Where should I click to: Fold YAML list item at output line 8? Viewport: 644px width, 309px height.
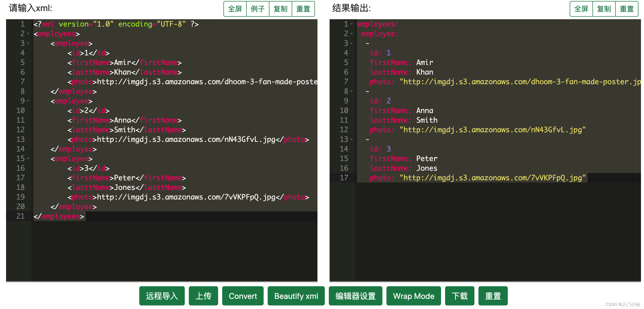tap(352, 91)
